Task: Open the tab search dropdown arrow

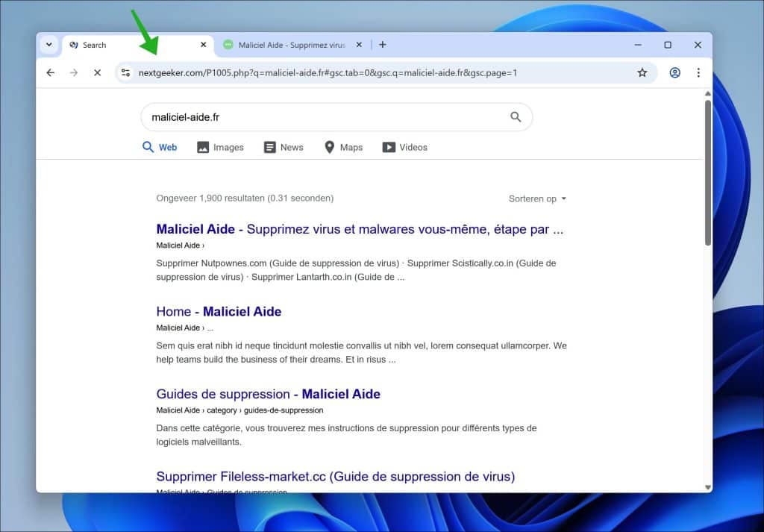Action: pyautogui.click(x=48, y=45)
